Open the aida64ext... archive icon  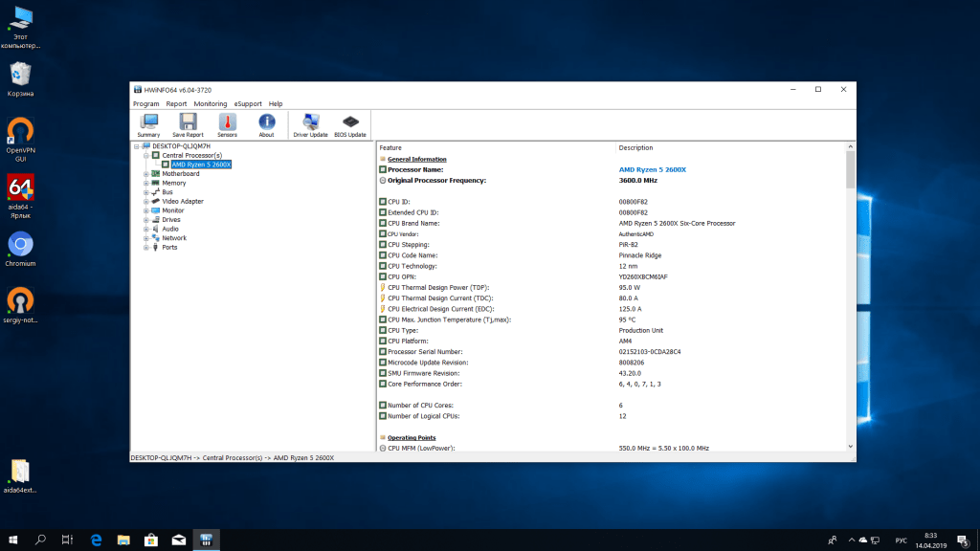[21, 476]
